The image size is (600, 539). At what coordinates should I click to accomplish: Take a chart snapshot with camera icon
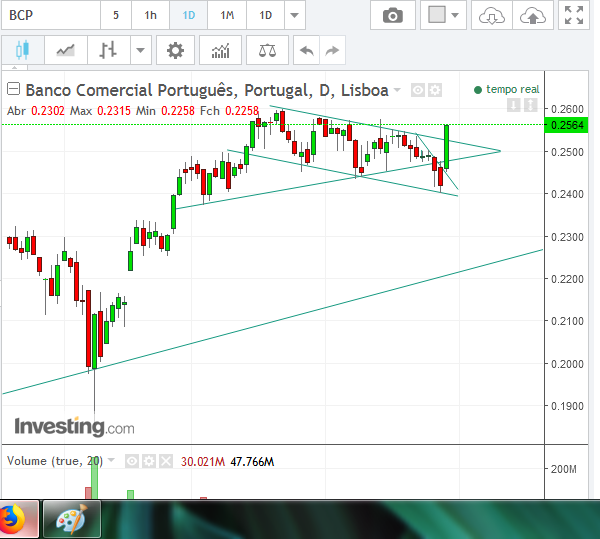pos(393,15)
